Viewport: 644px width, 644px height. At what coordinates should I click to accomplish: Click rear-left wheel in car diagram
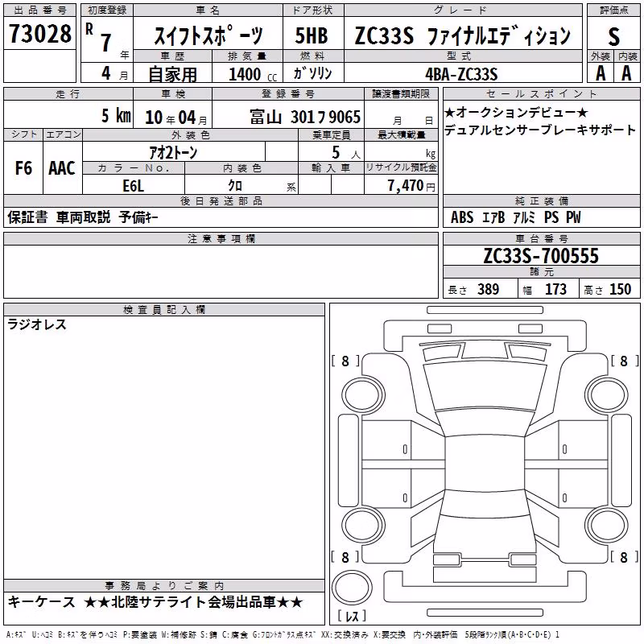point(362,526)
